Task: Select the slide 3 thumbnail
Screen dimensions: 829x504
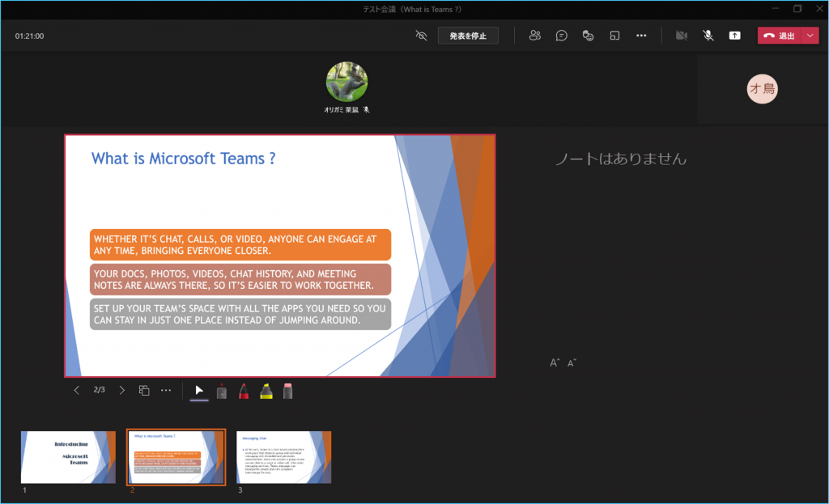Action: pyautogui.click(x=283, y=457)
